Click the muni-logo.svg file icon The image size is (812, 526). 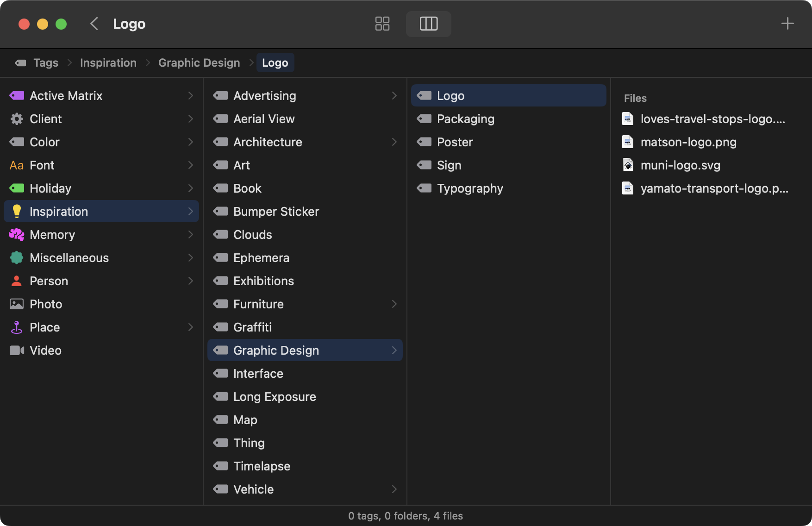coord(628,165)
